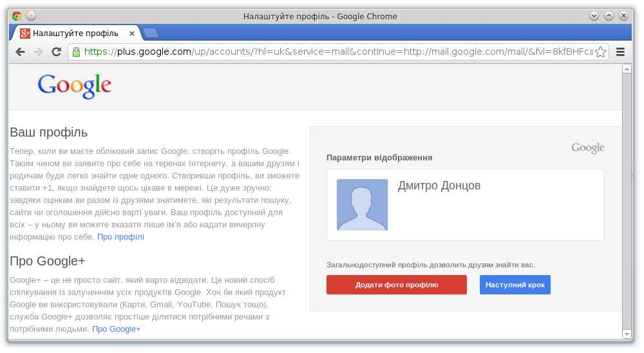
Task: Click the Про Google+ heading
Action: click(x=48, y=261)
